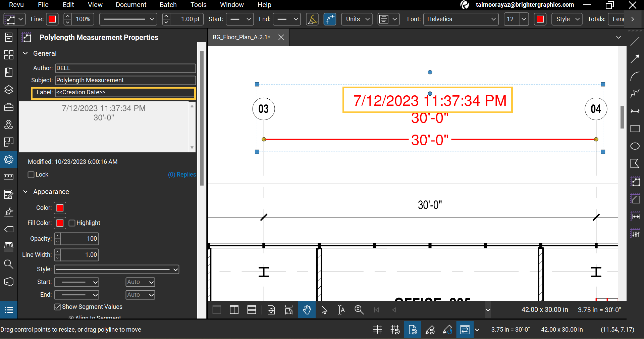Click the Markups List icon at bottom left

pyautogui.click(x=8, y=310)
